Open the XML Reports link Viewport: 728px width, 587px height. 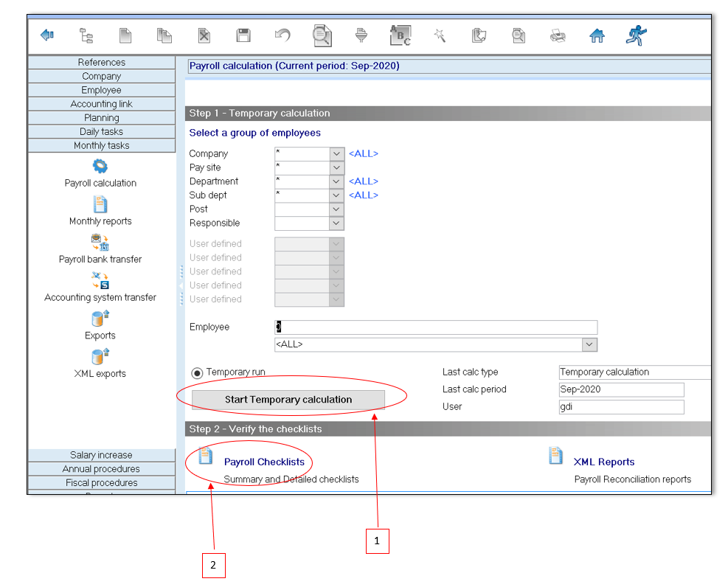pyautogui.click(x=603, y=462)
